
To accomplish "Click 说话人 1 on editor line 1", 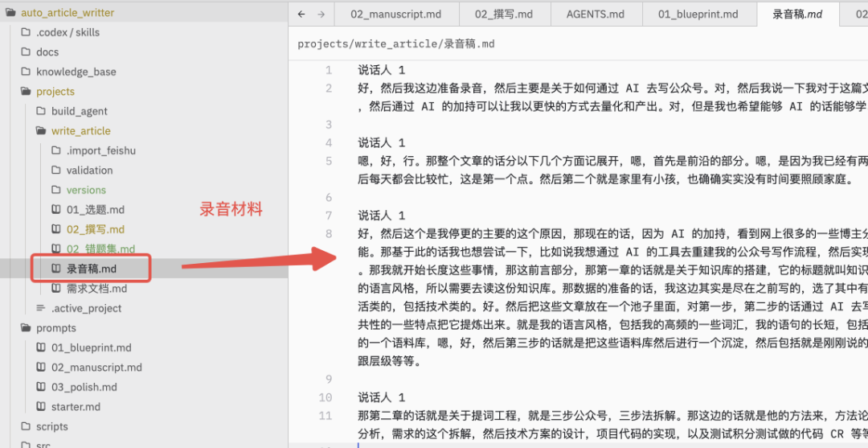I will pos(382,70).
